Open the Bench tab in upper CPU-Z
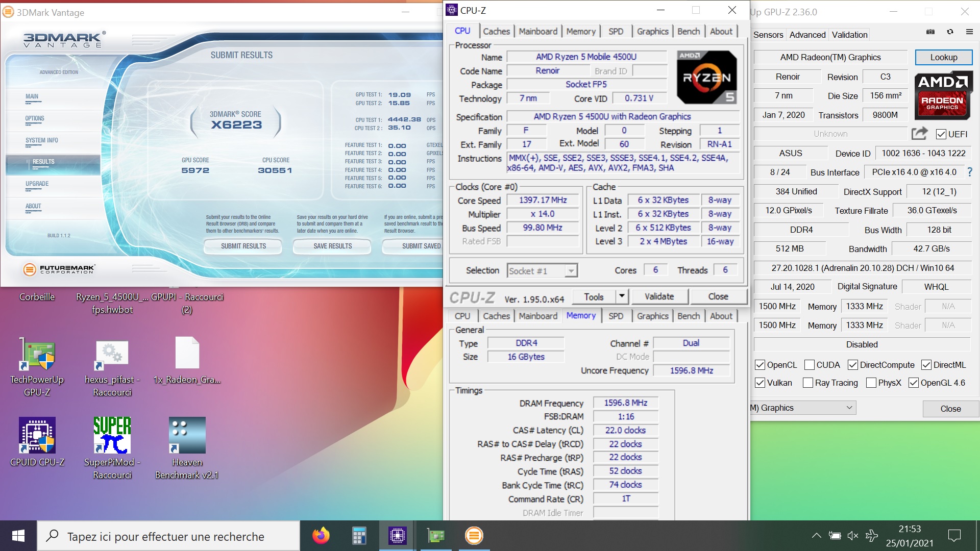Viewport: 980px width, 551px height. (689, 31)
